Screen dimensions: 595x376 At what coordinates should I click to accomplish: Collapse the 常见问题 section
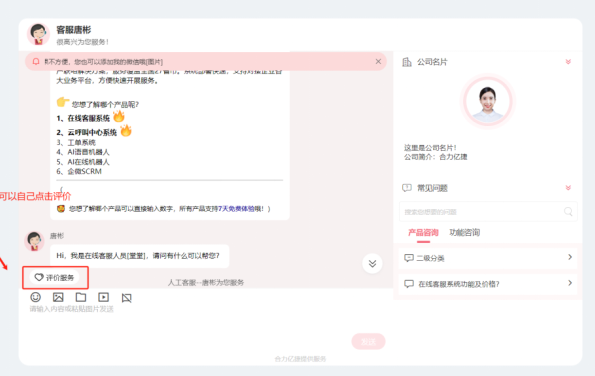click(x=568, y=188)
